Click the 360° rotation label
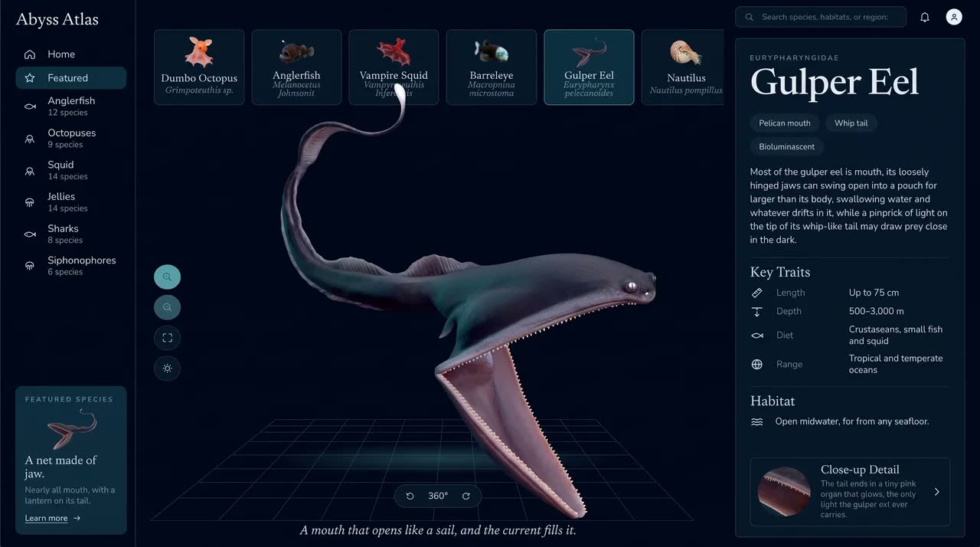Image resolution: width=980 pixels, height=547 pixels. click(x=438, y=496)
